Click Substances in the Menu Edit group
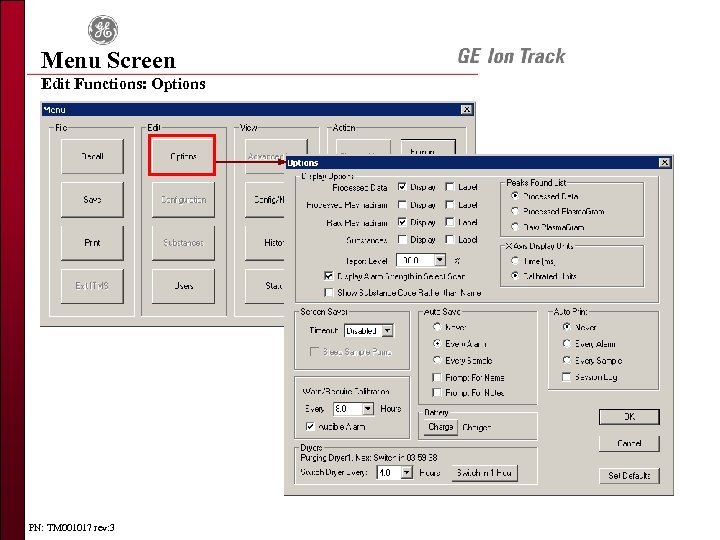This screenshot has height=540, width=720. (183, 243)
